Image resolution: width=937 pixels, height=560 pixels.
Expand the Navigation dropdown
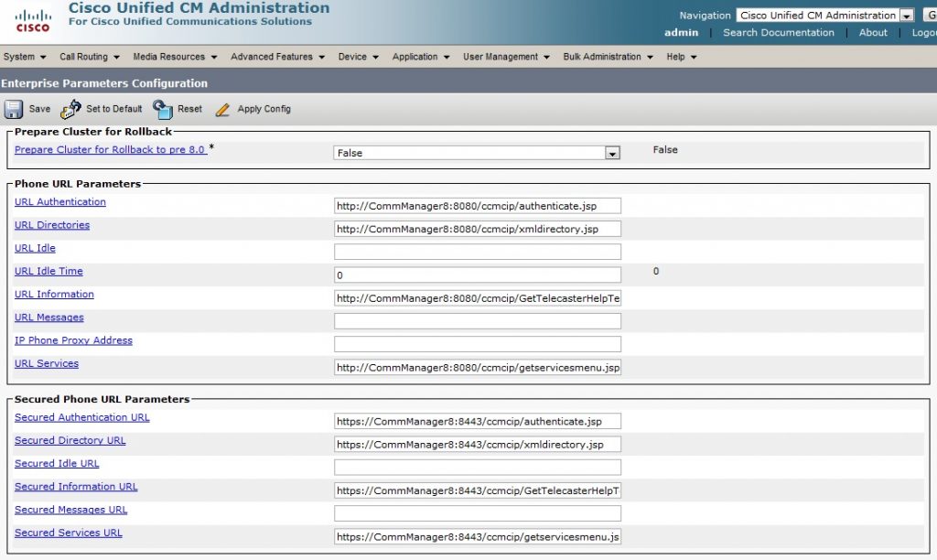(x=907, y=16)
